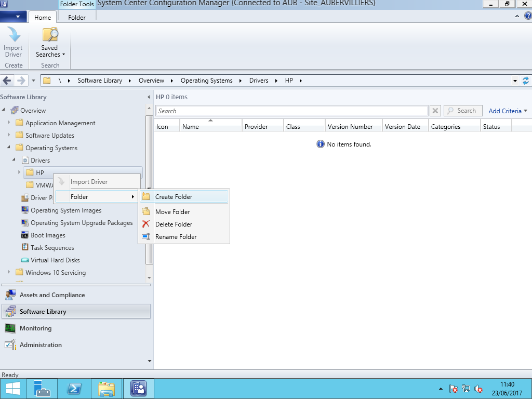Click the Operating System Upgrade Packages icon

(25, 223)
